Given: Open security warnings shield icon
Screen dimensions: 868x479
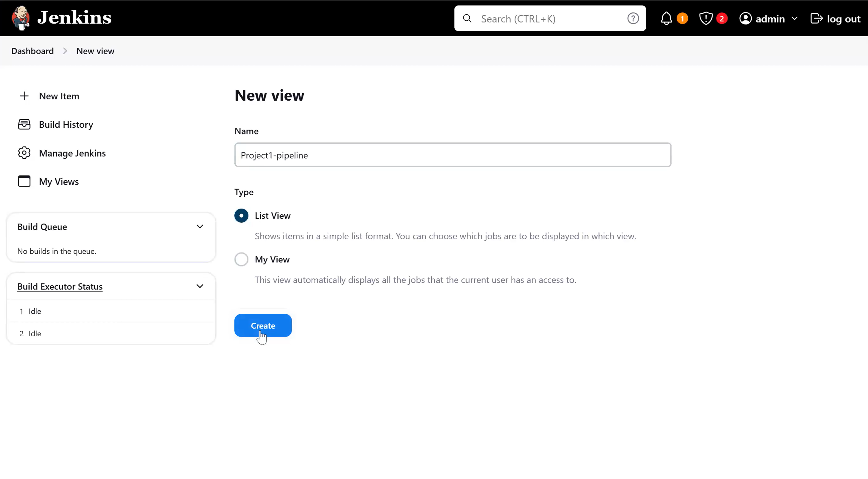Looking at the screenshot, I should [706, 18].
